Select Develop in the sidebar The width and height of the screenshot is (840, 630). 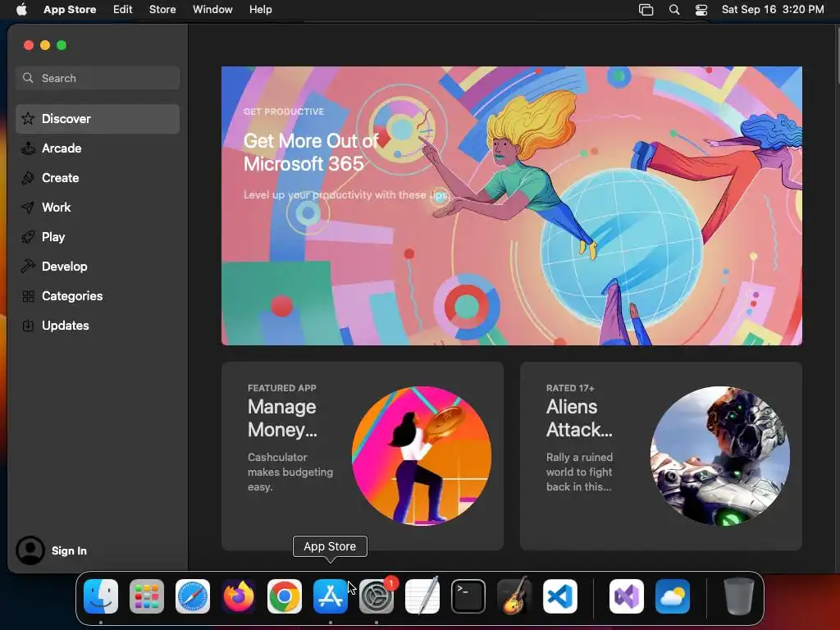click(98, 267)
